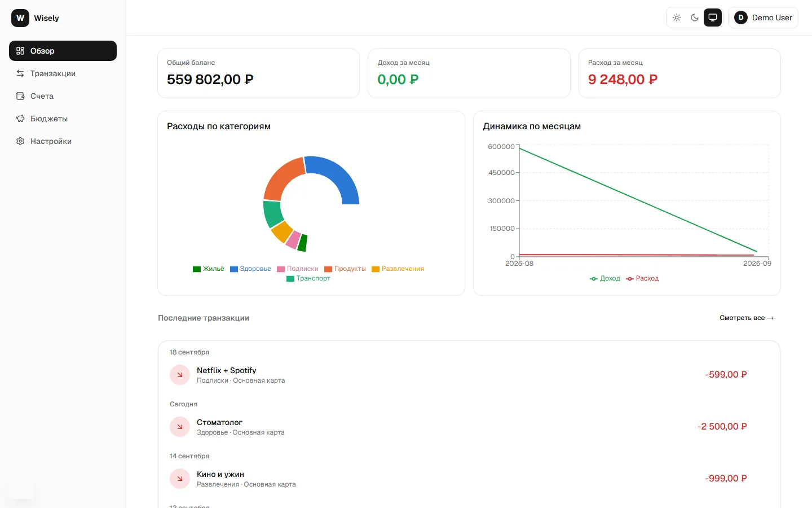Click the 14 сентября date label

coord(189,456)
